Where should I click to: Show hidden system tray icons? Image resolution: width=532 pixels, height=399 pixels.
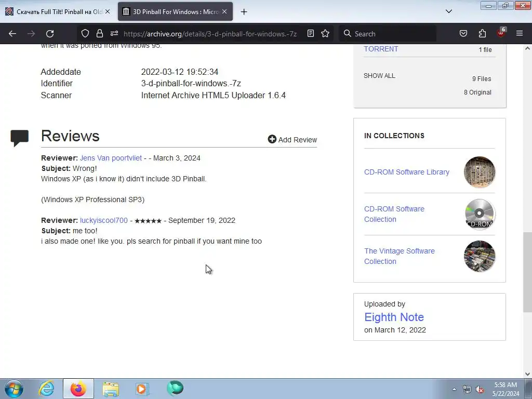454,389
